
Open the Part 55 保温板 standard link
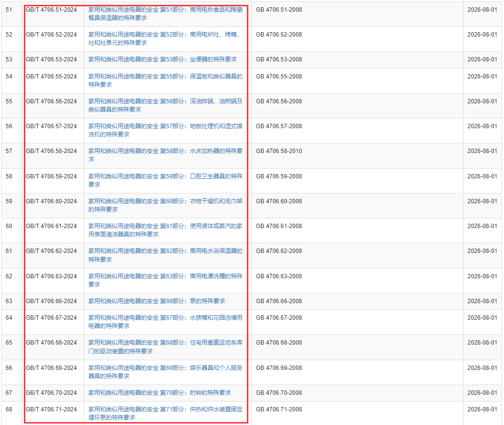tap(165, 77)
